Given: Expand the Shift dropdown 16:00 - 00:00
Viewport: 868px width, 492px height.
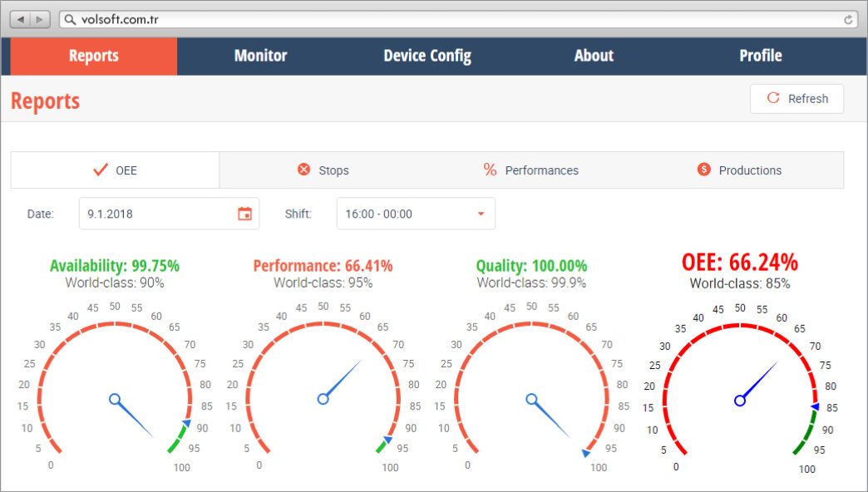Looking at the screenshot, I should pyautogui.click(x=416, y=214).
